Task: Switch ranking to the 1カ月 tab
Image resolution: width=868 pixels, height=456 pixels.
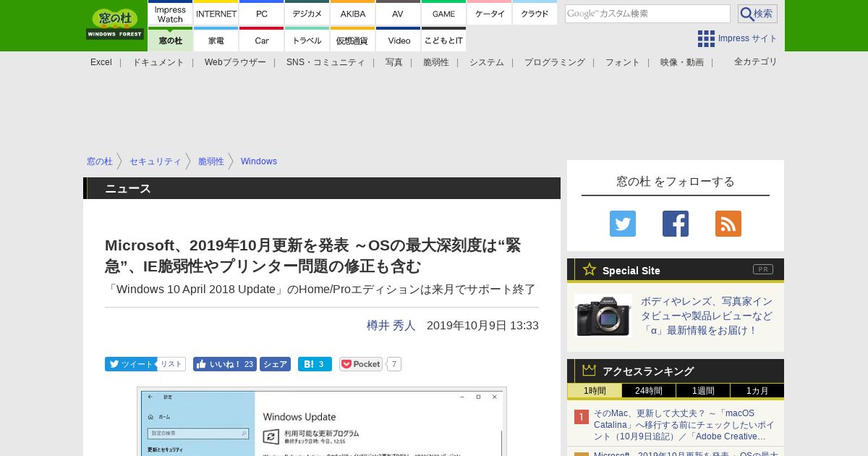Action: tap(757, 391)
